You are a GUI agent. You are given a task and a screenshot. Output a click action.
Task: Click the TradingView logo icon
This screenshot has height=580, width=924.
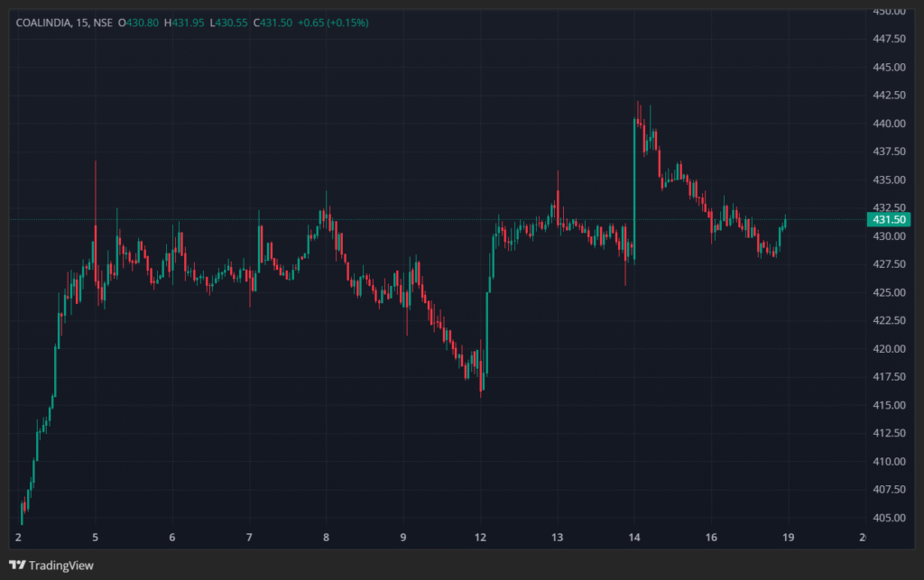pos(16,566)
